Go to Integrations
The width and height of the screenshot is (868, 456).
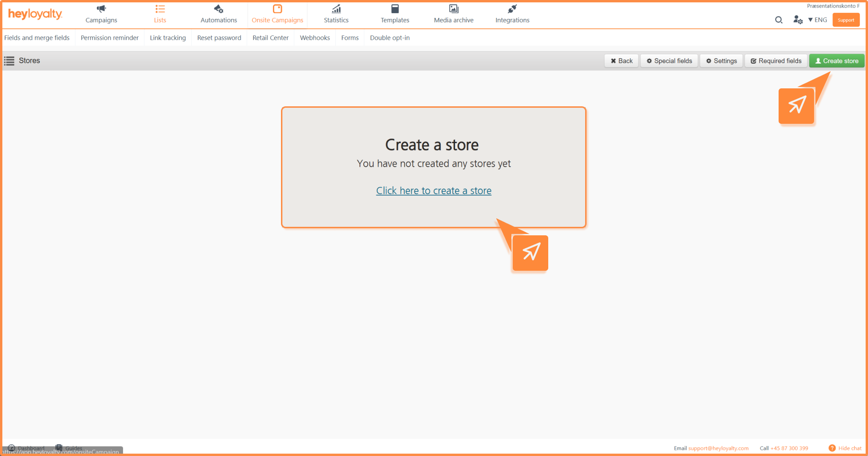512,14
